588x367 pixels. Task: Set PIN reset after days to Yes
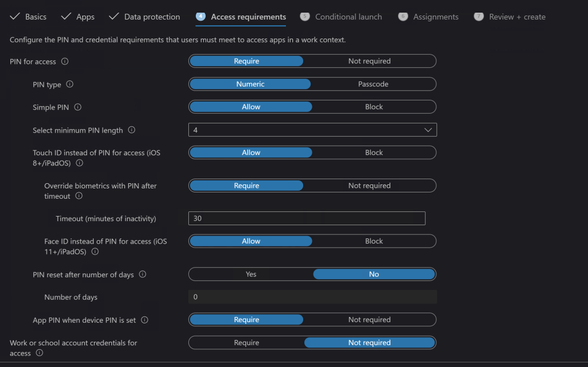coord(251,274)
